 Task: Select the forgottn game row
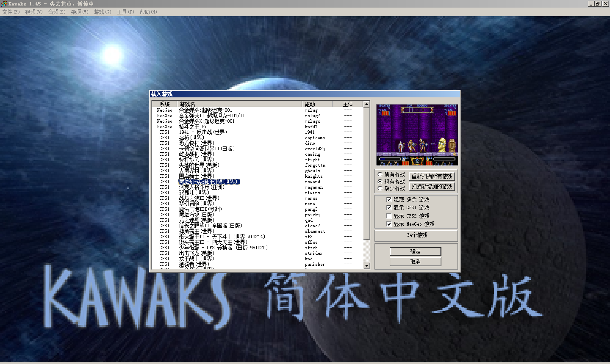258,165
